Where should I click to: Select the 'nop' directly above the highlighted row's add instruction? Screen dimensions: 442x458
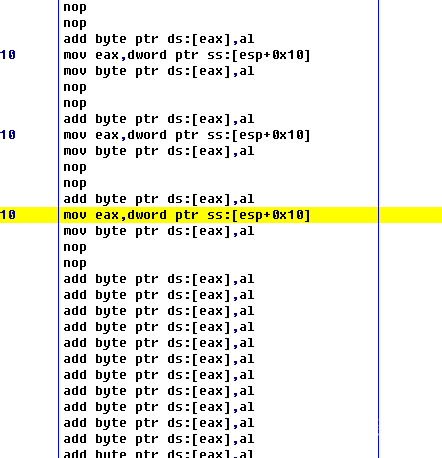pos(75,183)
